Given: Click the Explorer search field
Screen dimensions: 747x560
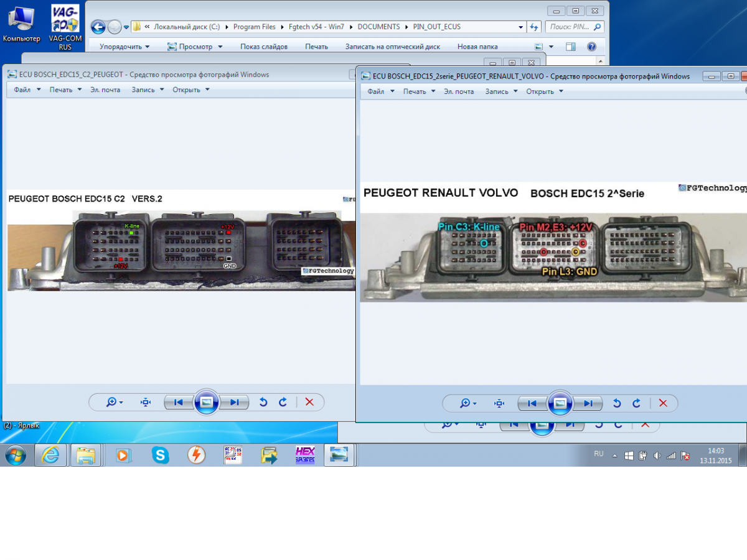Looking at the screenshot, I should point(574,27).
